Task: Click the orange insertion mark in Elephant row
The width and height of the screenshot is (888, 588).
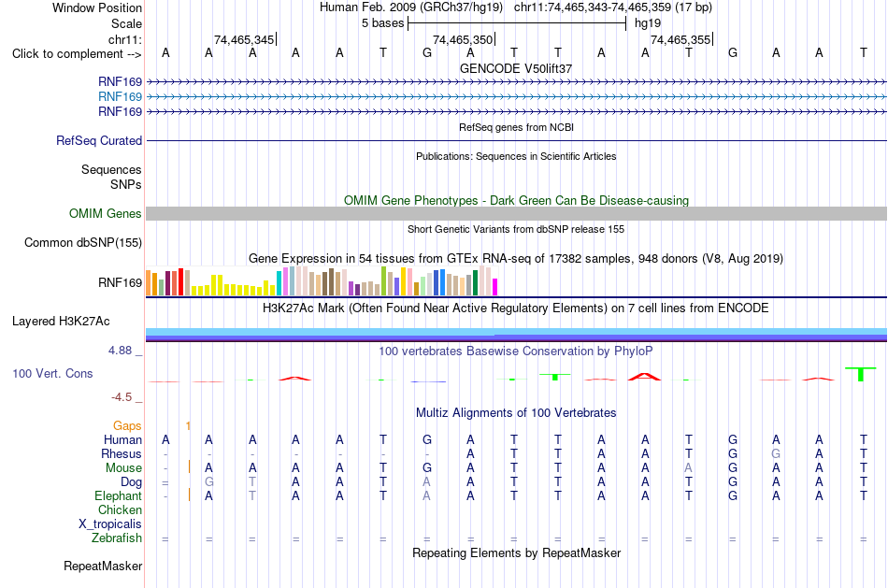Action: tap(189, 495)
